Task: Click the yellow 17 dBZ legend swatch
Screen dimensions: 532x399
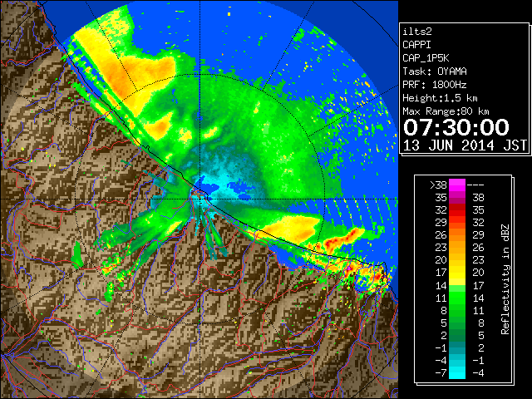Action: tap(457, 273)
